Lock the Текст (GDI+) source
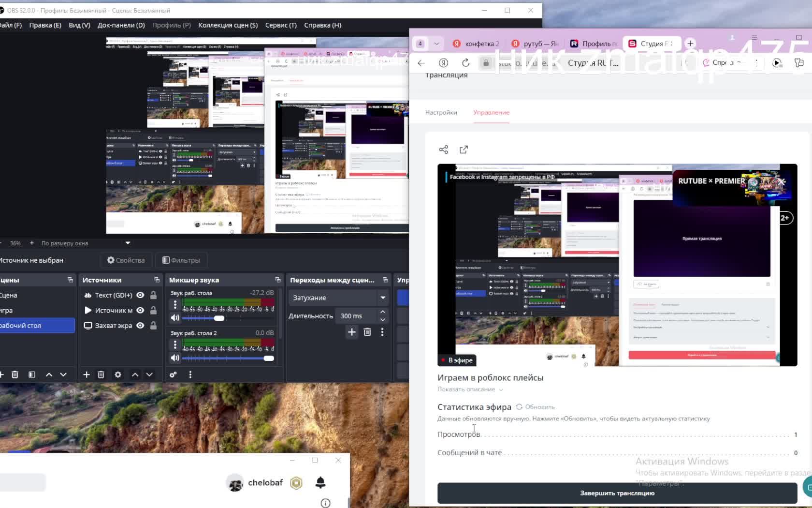This screenshot has height=508, width=812. pos(153,295)
